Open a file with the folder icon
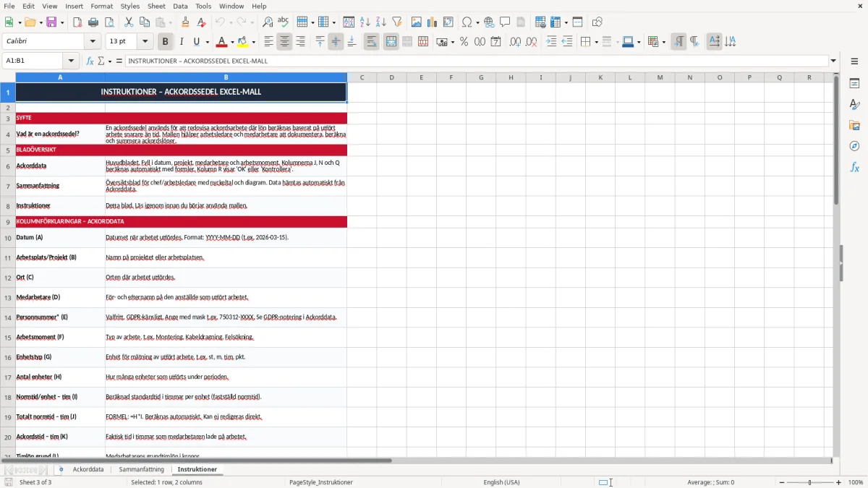This screenshot has width=868, height=488. click(30, 22)
